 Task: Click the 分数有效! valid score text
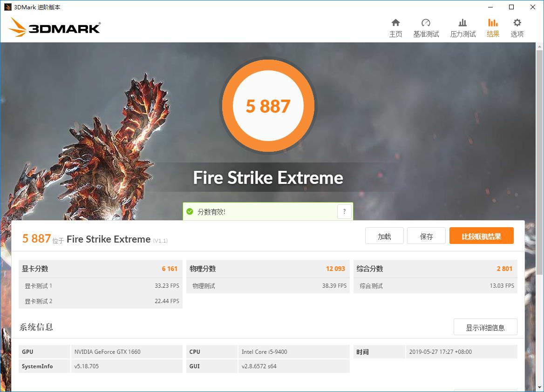pyautogui.click(x=211, y=212)
